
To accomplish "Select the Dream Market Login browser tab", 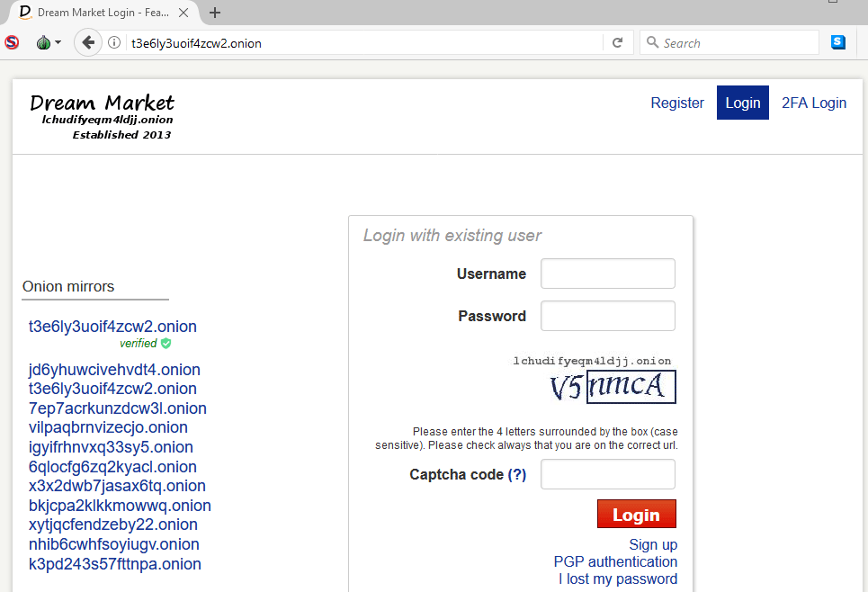I will (102, 13).
